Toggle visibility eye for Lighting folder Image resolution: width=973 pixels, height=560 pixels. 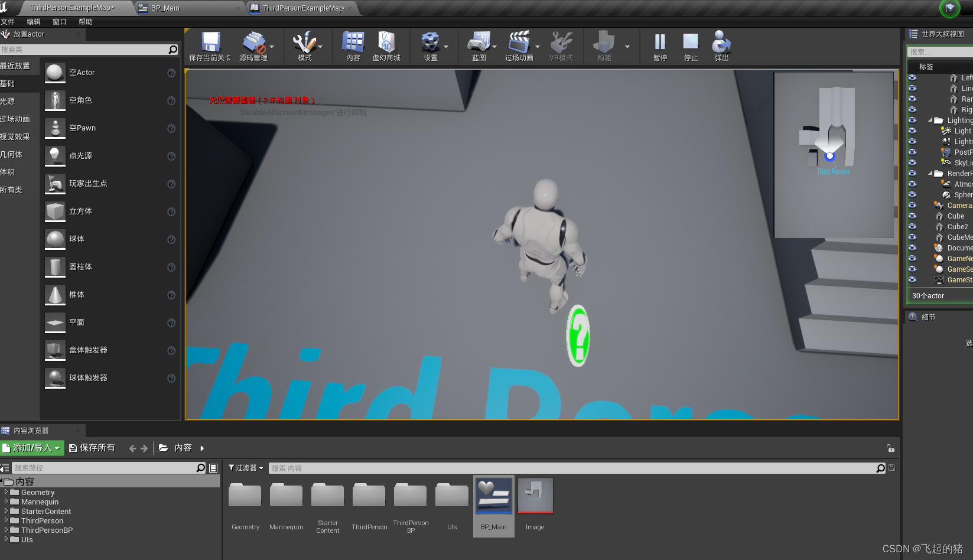[x=912, y=120]
